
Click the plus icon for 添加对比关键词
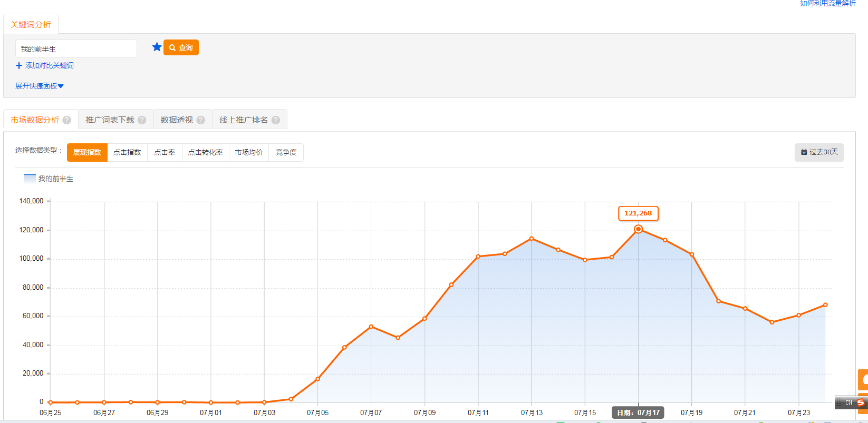19,66
